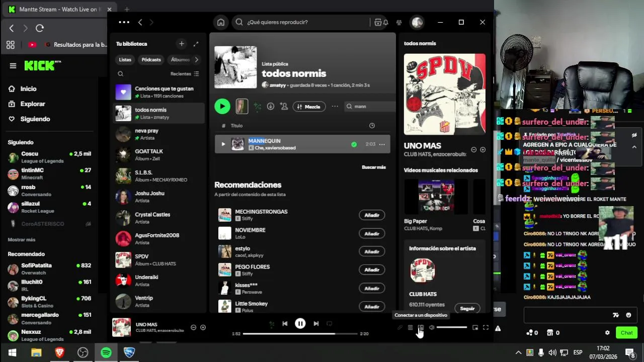The width and height of the screenshot is (644, 362).
Task: Open the Browse icon inside Spotify's search bar
Action: coord(378,22)
